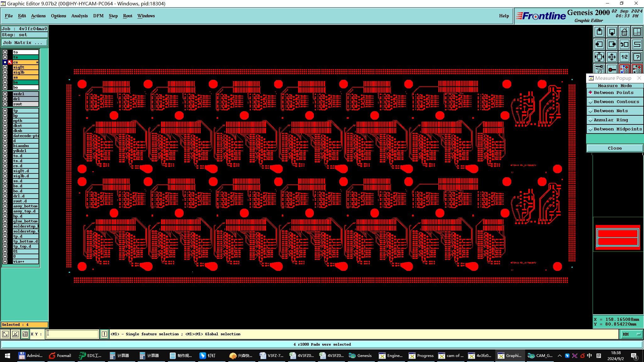Click the question mark help icon
The height and width of the screenshot is (362, 644).
click(637, 57)
